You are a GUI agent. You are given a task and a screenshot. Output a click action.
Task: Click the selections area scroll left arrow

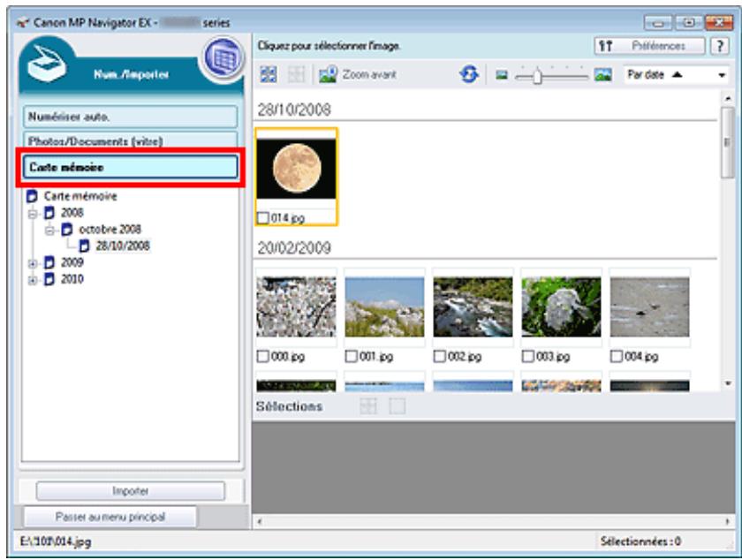pos(258,522)
